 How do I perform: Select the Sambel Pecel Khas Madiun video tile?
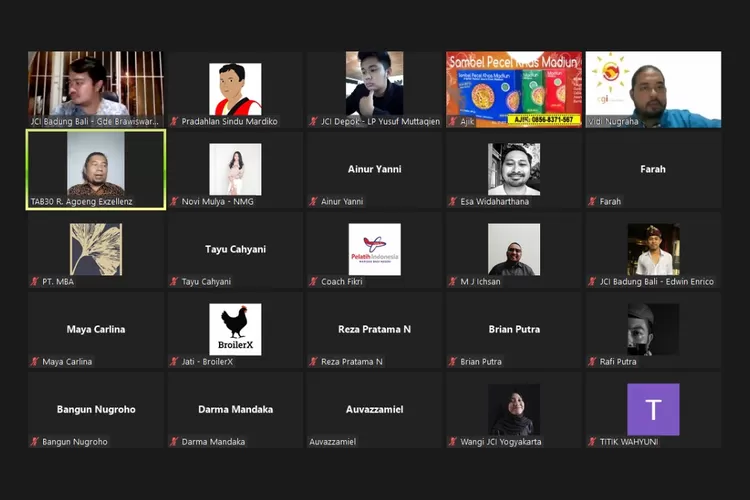click(514, 89)
